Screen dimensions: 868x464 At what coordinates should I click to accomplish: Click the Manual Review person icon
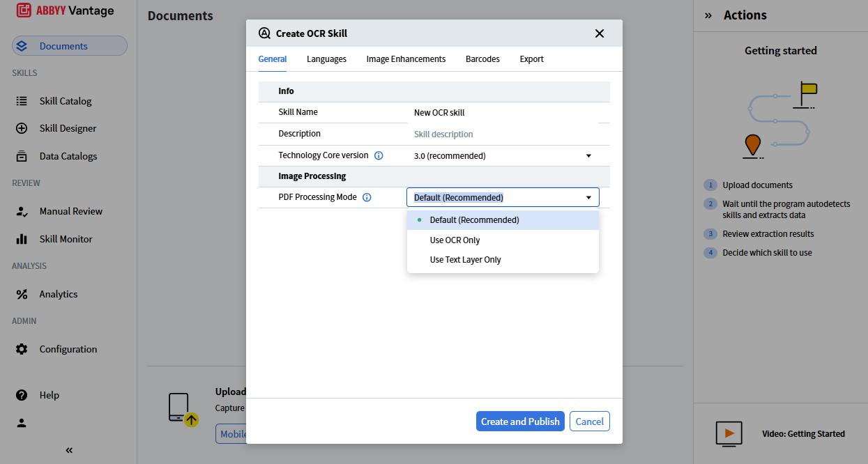pos(22,211)
